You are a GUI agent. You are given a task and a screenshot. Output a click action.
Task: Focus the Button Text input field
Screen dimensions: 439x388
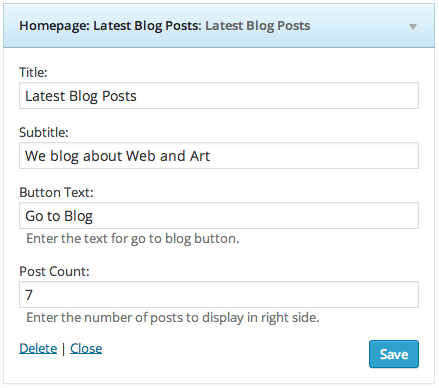click(219, 216)
